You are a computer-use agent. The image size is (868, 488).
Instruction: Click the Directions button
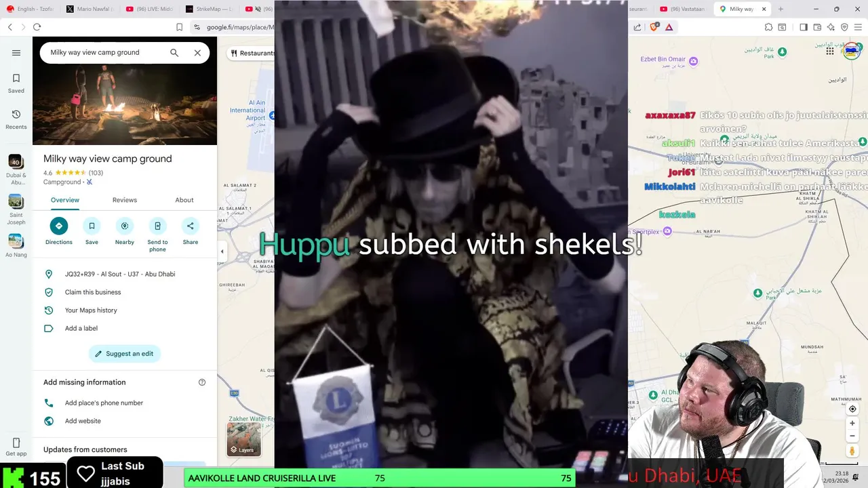(x=59, y=230)
